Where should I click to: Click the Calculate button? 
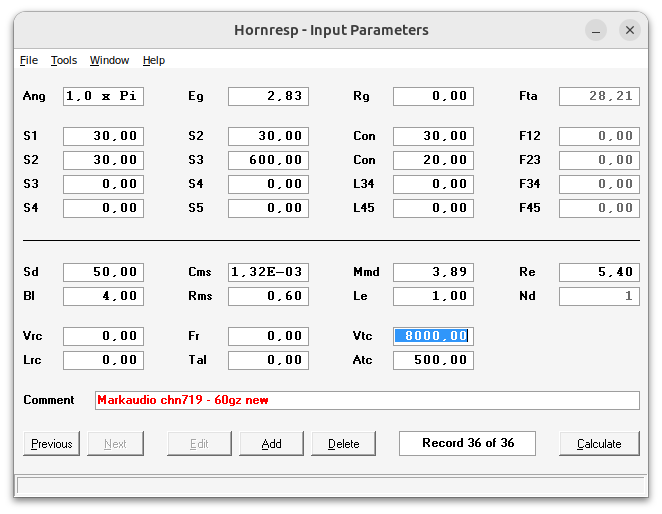point(599,443)
